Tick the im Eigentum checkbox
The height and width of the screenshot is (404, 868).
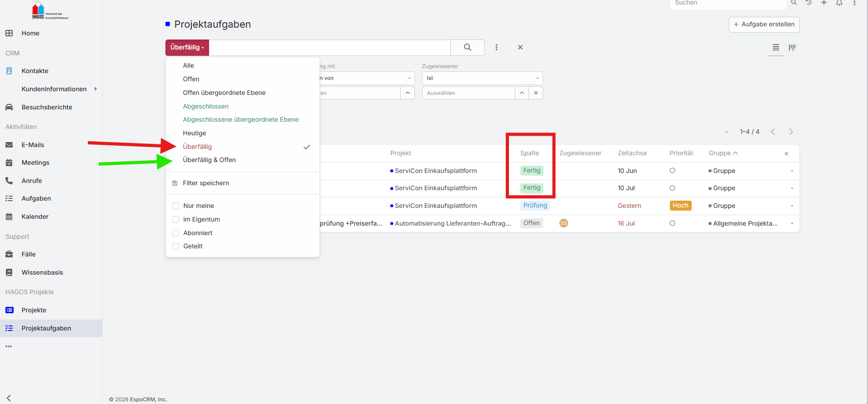pos(176,219)
